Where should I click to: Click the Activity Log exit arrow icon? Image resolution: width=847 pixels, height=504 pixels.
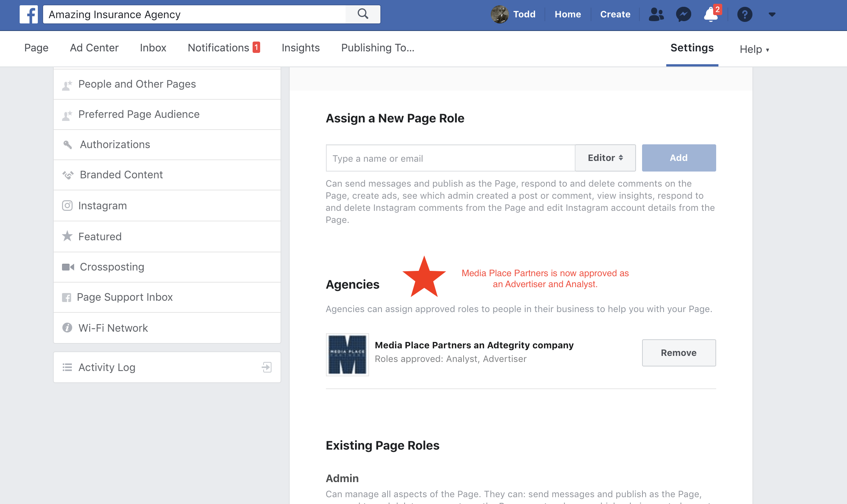267,367
